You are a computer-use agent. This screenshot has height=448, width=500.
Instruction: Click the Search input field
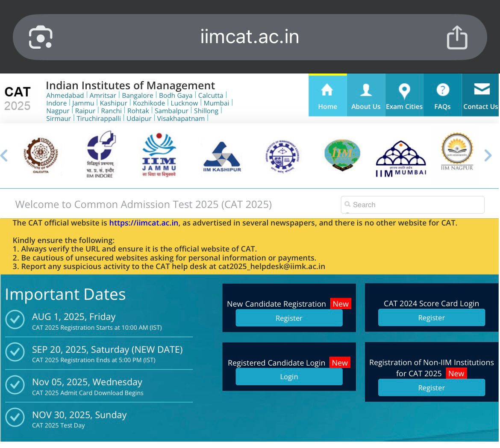point(413,205)
